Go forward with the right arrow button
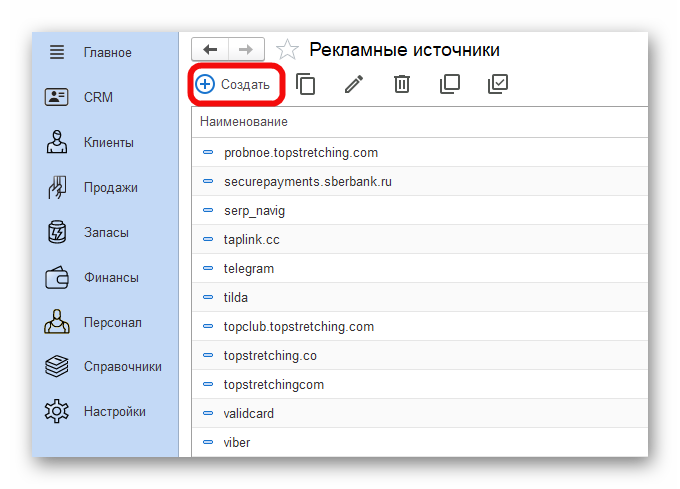 pyautogui.click(x=246, y=49)
